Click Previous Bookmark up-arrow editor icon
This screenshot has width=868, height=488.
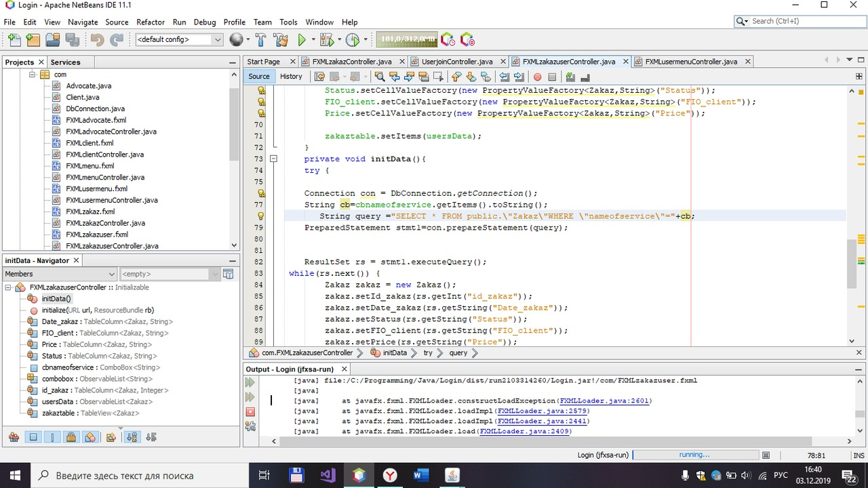point(455,77)
